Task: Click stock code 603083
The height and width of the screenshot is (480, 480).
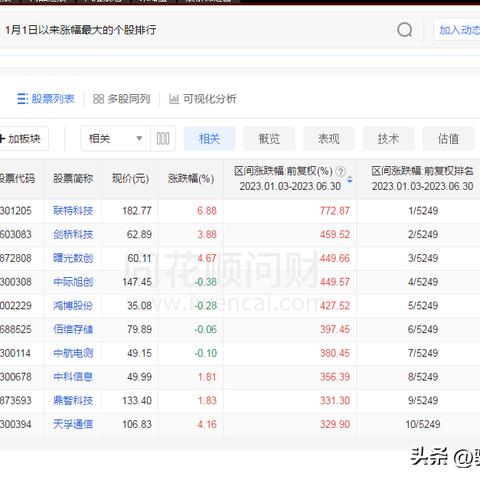Action: click(x=15, y=234)
